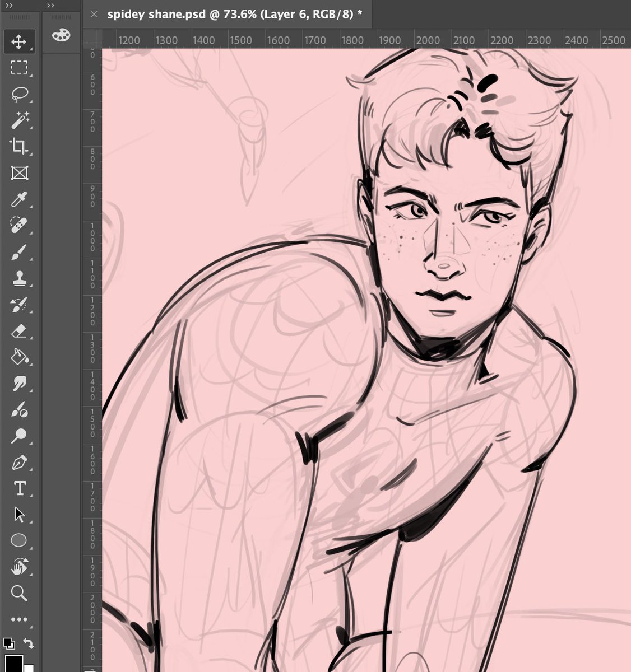Select the Zoom tool
The height and width of the screenshot is (672, 631).
(19, 593)
